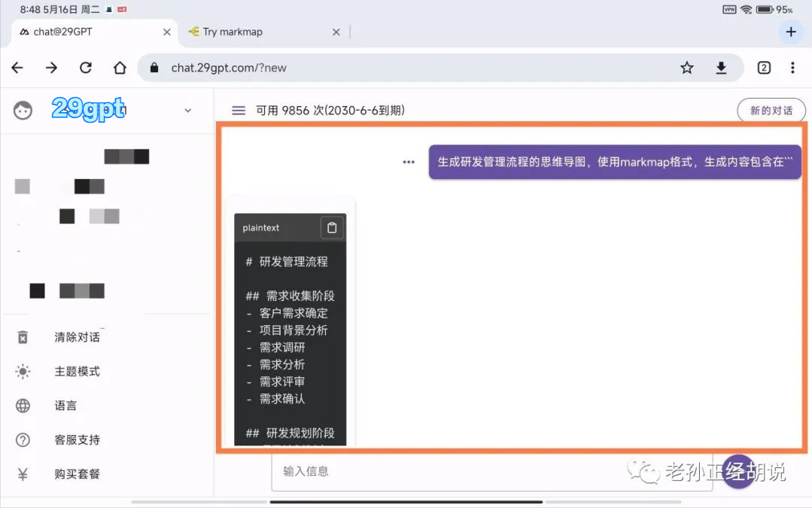Expand the account dropdown chevron

188,111
